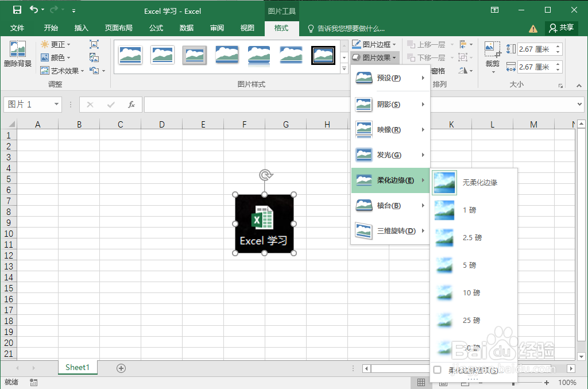Open the Reflection (映像) submenu

390,130
